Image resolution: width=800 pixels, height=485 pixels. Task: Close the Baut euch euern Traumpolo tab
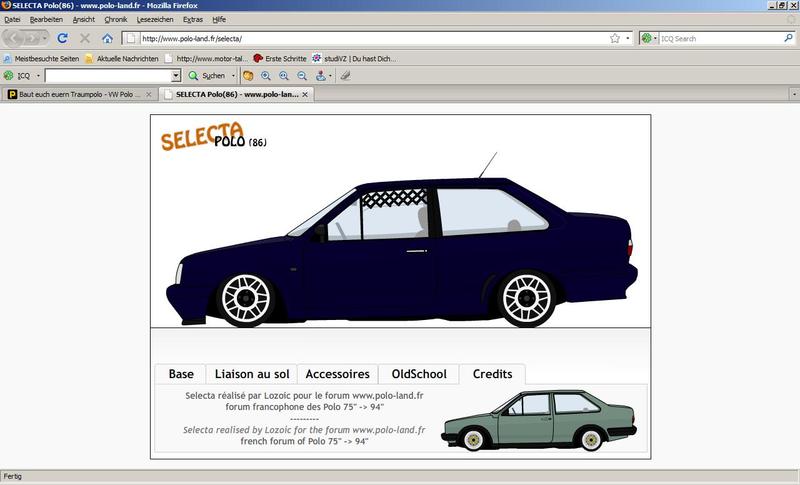[149, 94]
